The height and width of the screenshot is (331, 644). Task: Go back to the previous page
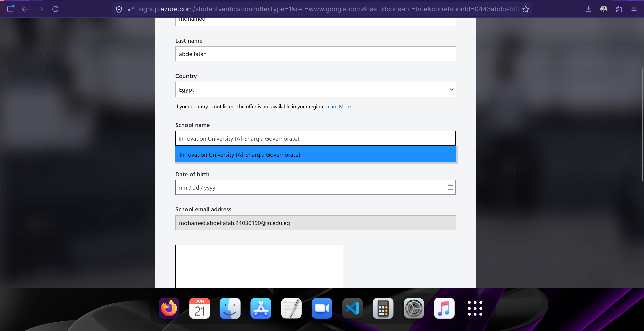coord(25,9)
